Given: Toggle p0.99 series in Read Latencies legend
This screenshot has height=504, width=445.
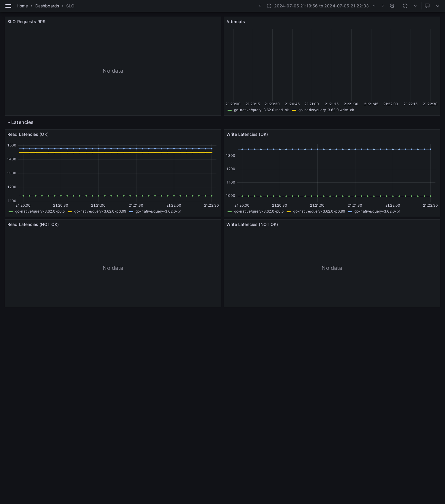Looking at the screenshot, I should (100, 211).
